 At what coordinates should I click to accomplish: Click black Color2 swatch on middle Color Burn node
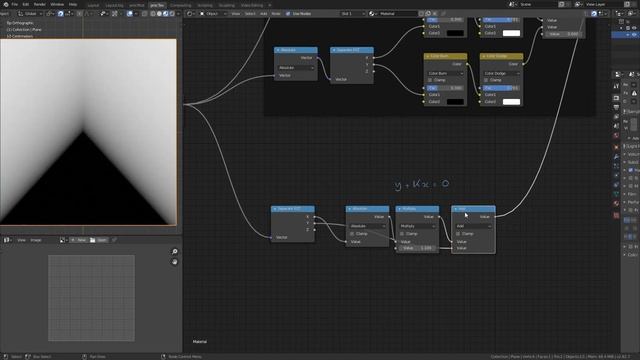455,102
